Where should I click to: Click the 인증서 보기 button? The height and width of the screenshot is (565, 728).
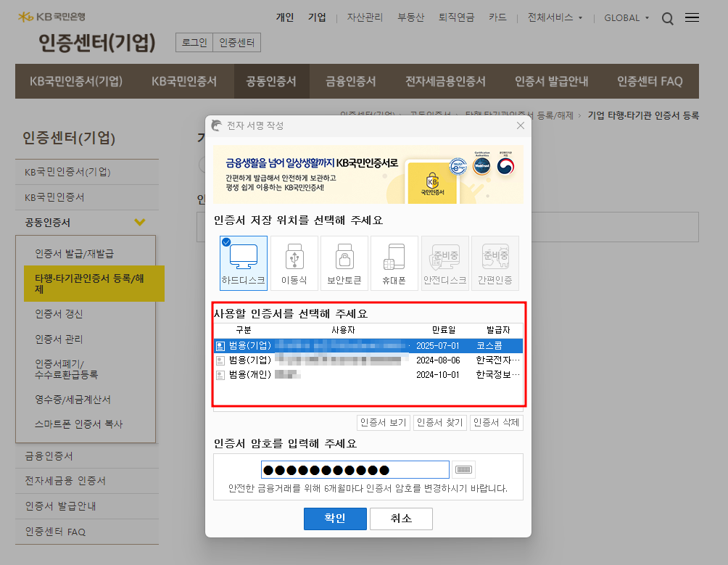pos(384,422)
